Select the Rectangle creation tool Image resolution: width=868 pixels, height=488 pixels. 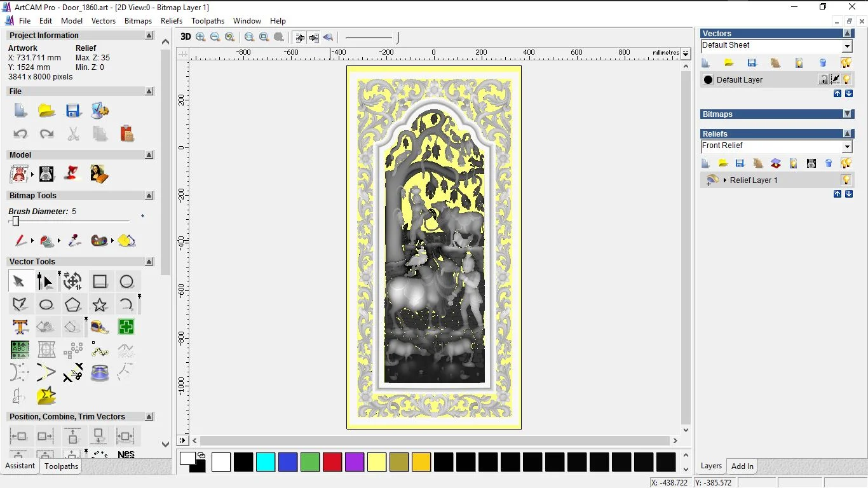pos(100,281)
